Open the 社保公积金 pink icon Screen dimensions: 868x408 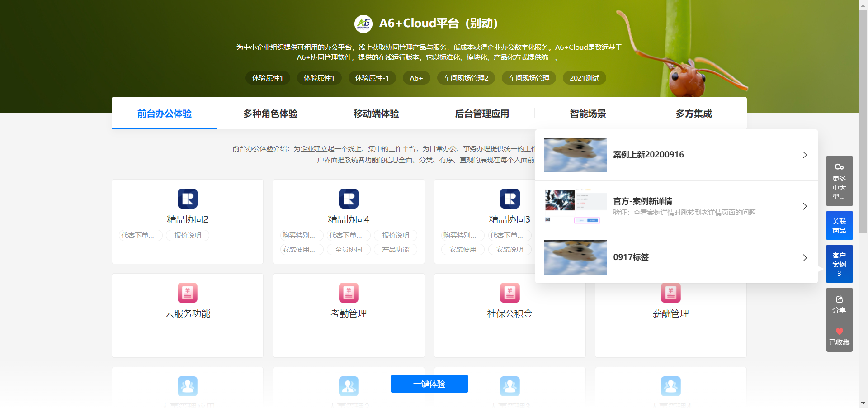click(x=509, y=293)
